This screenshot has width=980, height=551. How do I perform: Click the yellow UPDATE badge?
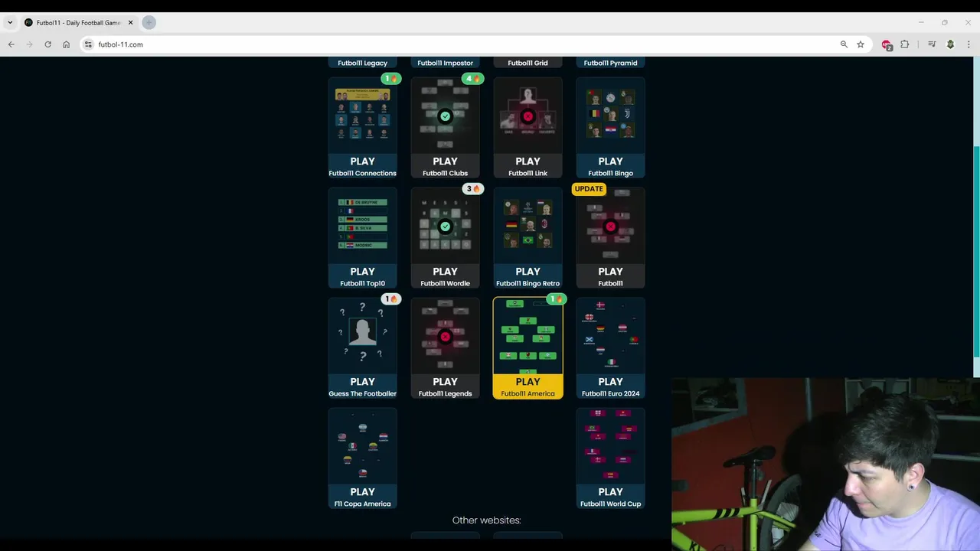[589, 189]
